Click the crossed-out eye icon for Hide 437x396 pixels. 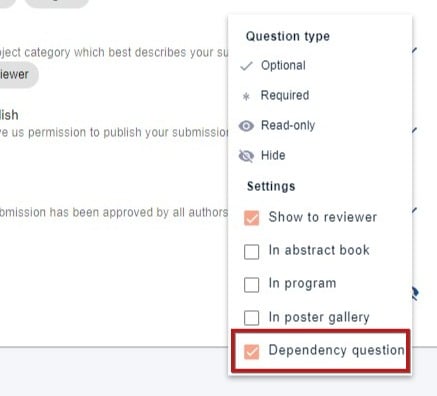246,156
